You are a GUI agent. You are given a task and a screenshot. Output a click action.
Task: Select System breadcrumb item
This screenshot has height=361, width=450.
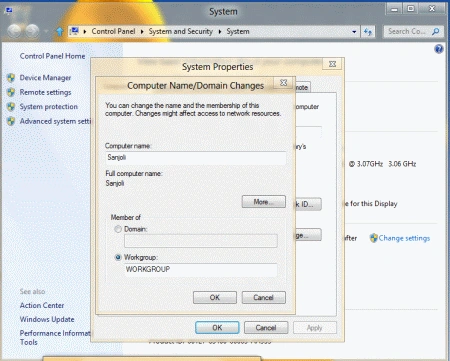pos(238,31)
